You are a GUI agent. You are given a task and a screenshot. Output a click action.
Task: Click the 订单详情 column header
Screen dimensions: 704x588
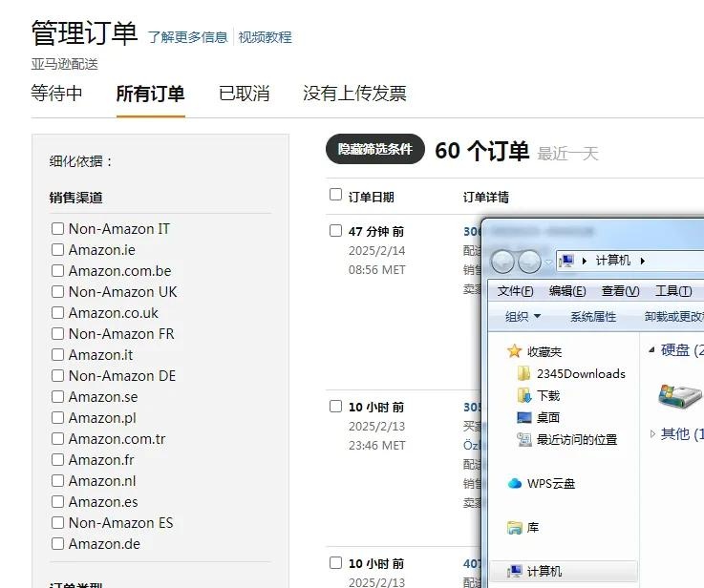(x=486, y=197)
